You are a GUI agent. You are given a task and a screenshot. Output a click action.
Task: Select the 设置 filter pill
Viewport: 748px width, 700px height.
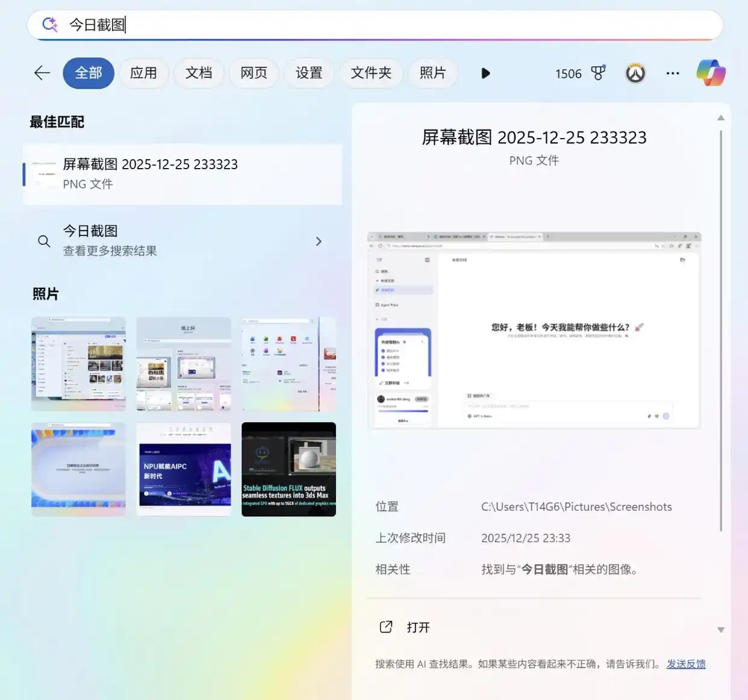[x=309, y=73]
